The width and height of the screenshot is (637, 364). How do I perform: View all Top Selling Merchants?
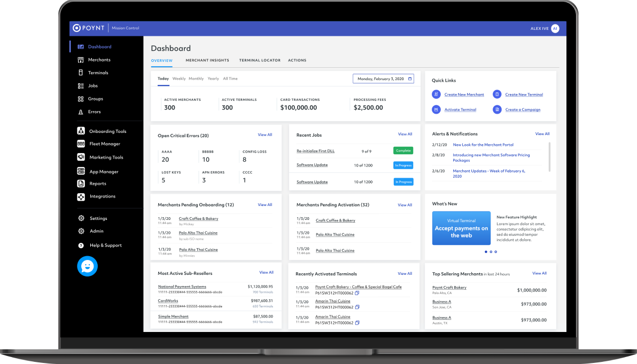[x=540, y=273]
